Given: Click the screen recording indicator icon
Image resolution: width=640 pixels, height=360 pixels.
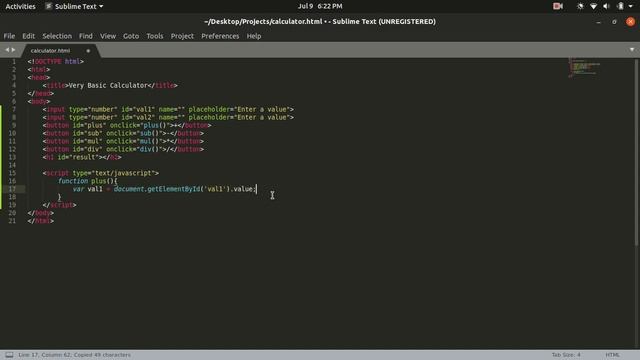Looking at the screenshot, I should [x=558, y=6].
